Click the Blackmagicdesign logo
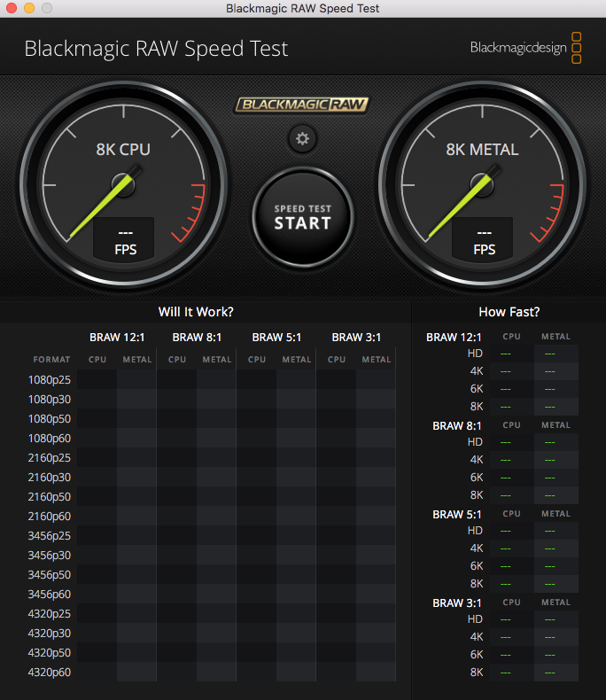 tap(526, 48)
